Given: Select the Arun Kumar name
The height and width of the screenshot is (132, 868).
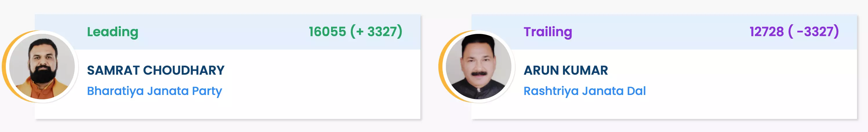Looking at the screenshot, I should click(566, 70).
